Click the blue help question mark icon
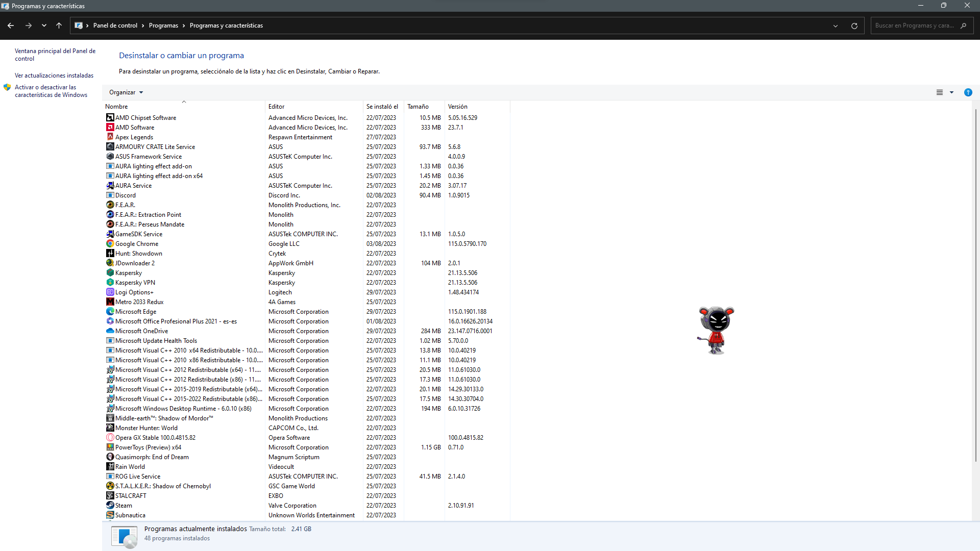Screen dimensions: 980x551 point(968,92)
